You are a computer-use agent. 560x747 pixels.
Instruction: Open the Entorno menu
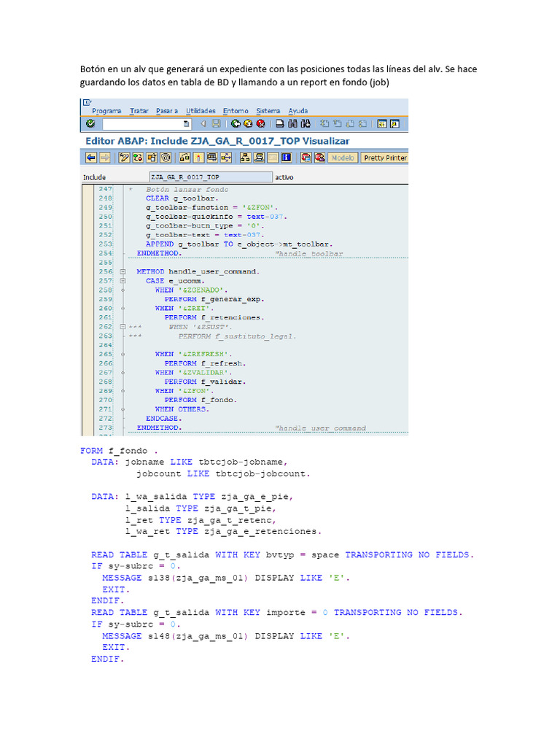click(236, 111)
